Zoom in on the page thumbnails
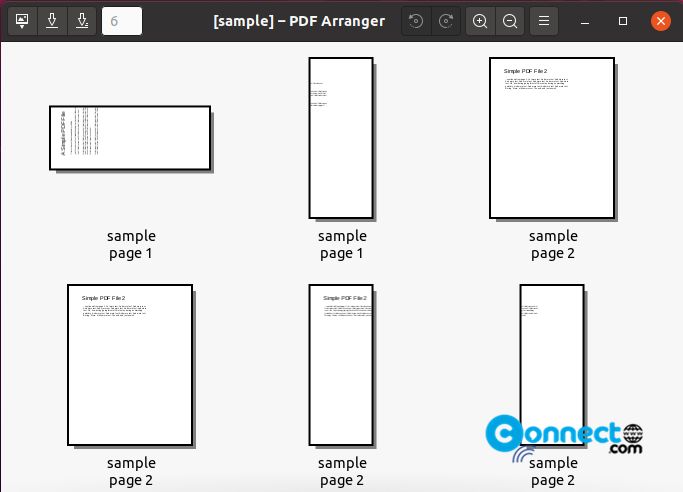The image size is (683, 492). [480, 21]
